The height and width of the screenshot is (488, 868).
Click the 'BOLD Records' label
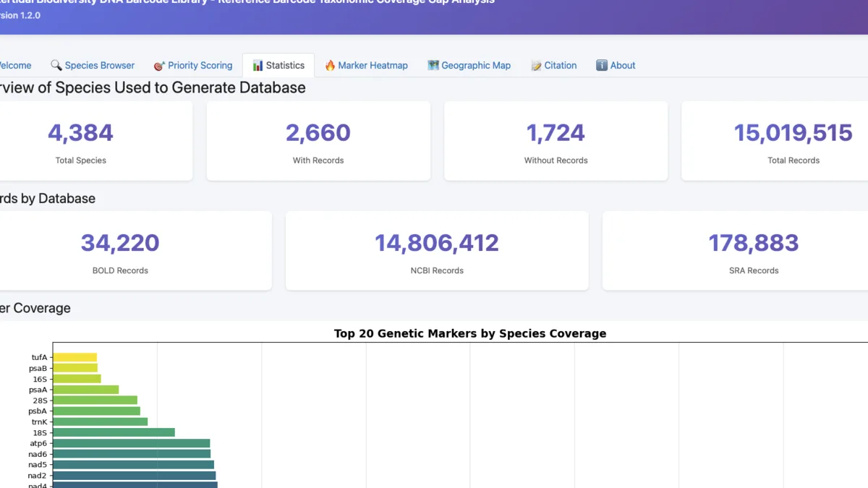(120, 270)
